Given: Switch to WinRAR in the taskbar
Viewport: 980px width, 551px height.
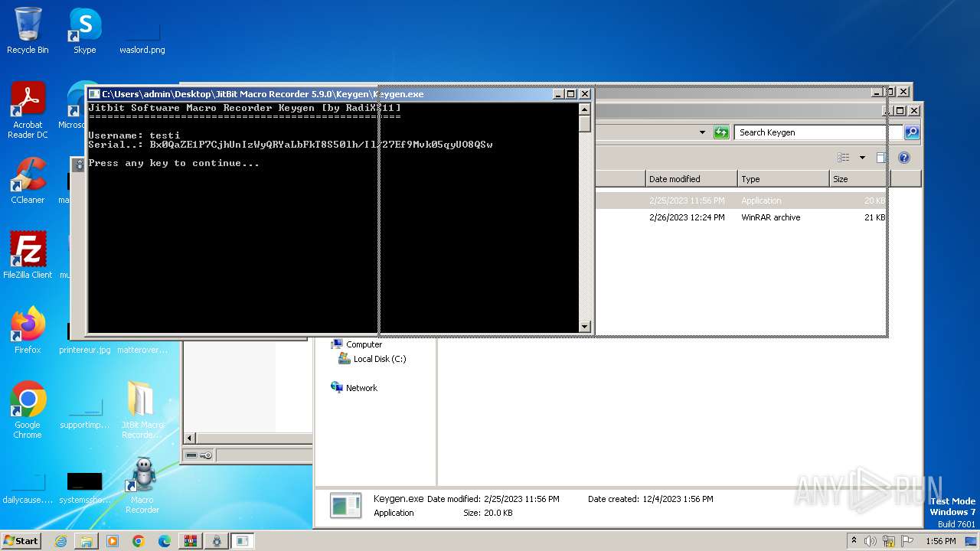Looking at the screenshot, I should (x=191, y=541).
